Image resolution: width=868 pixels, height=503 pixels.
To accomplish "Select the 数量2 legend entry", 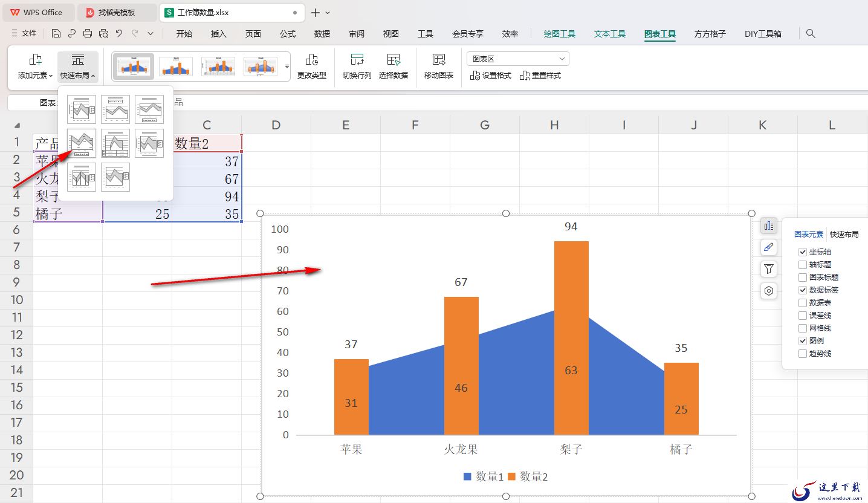I will pyautogui.click(x=528, y=476).
